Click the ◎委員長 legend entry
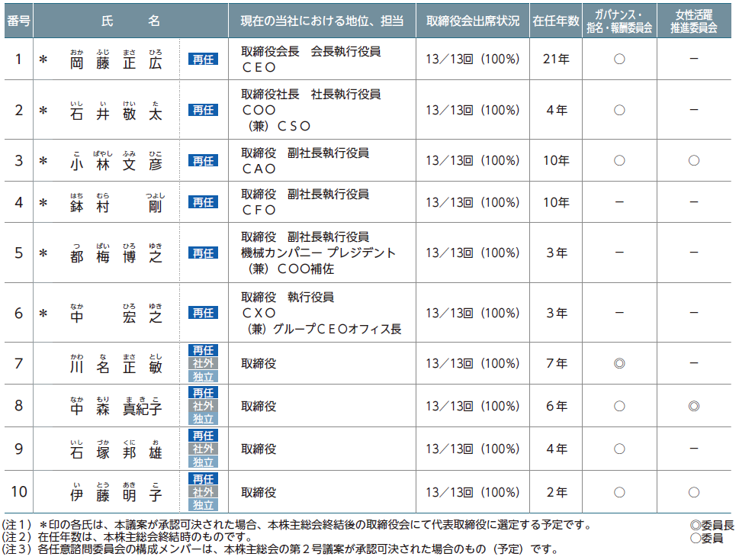The width and height of the screenshot is (739, 560). coord(712,525)
